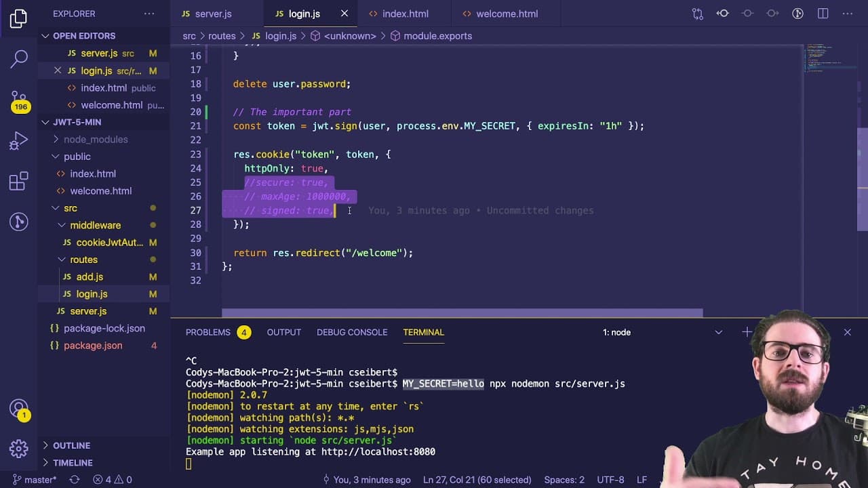Collapse the middleware folder
The width and height of the screenshot is (868, 488).
click(96, 225)
